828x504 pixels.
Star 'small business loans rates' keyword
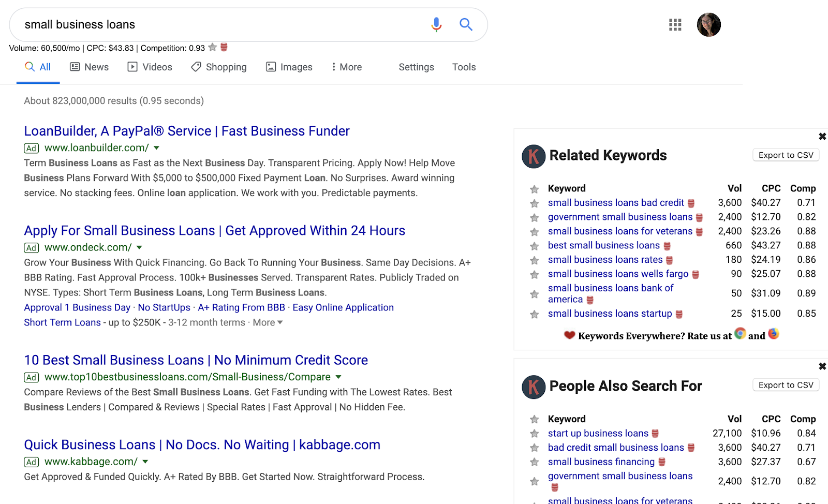pos(535,260)
